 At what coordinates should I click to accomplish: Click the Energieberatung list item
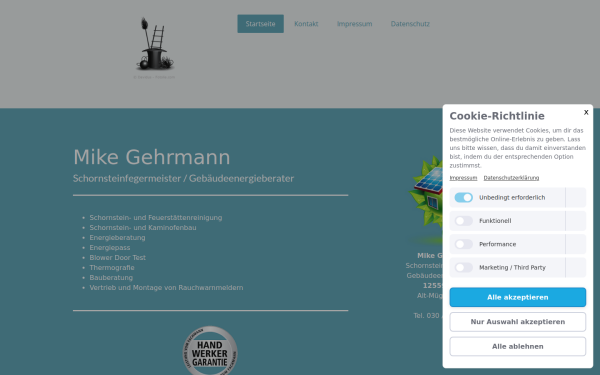tap(117, 238)
